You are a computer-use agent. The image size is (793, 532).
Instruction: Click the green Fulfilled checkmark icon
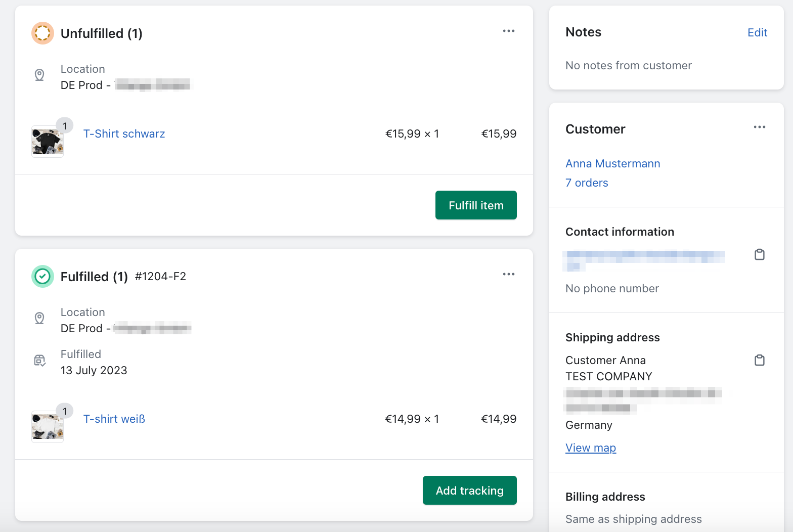click(42, 277)
